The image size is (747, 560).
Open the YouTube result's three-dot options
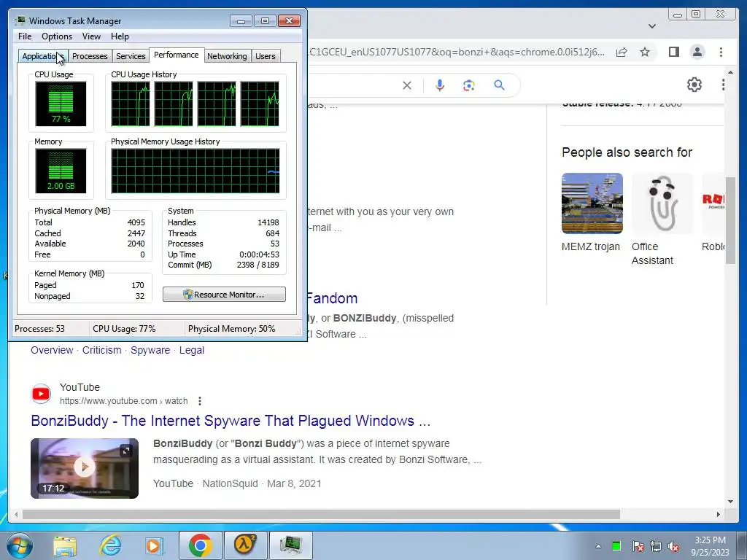200,401
